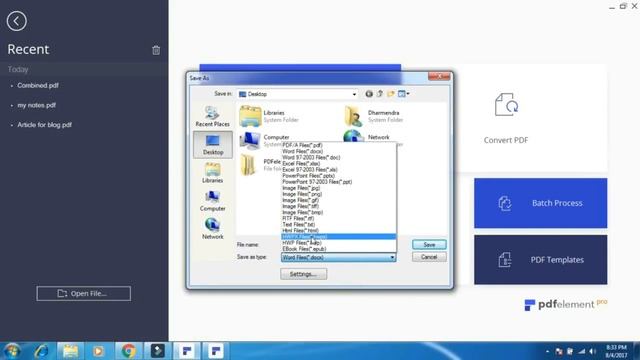Open File Explorer from taskbar
640x360 pixels.
tap(70, 351)
